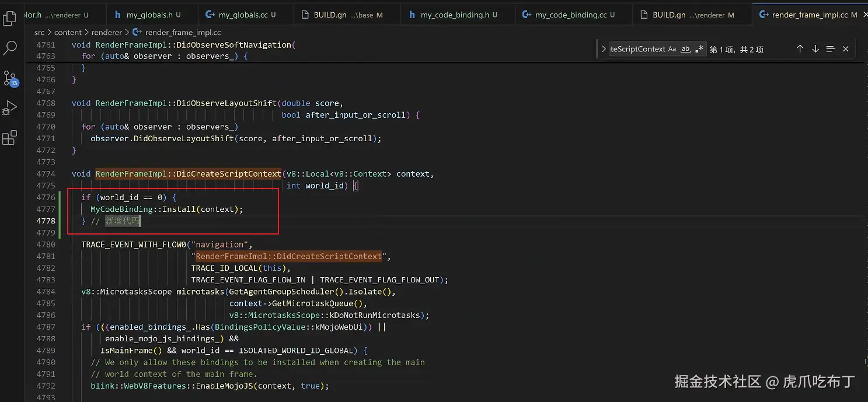The image size is (868, 402).
Task: Select the render_frame_impl.cc tab
Action: pos(810,15)
